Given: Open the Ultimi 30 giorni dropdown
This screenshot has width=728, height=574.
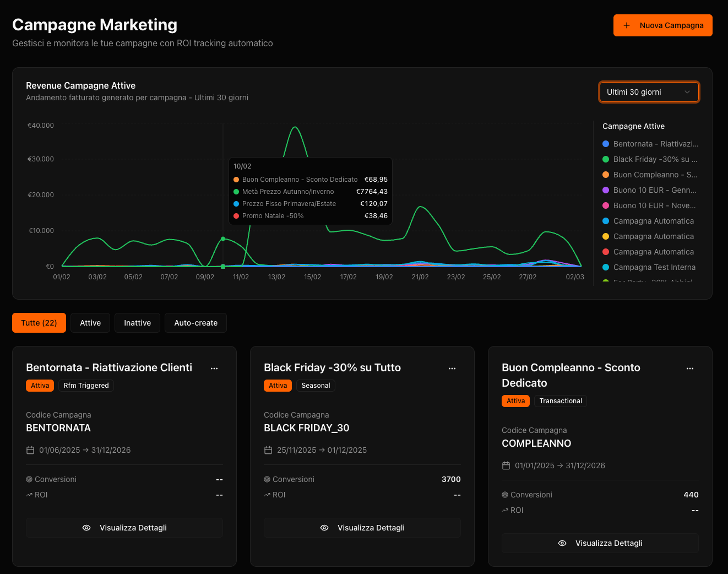Looking at the screenshot, I should tap(649, 91).
